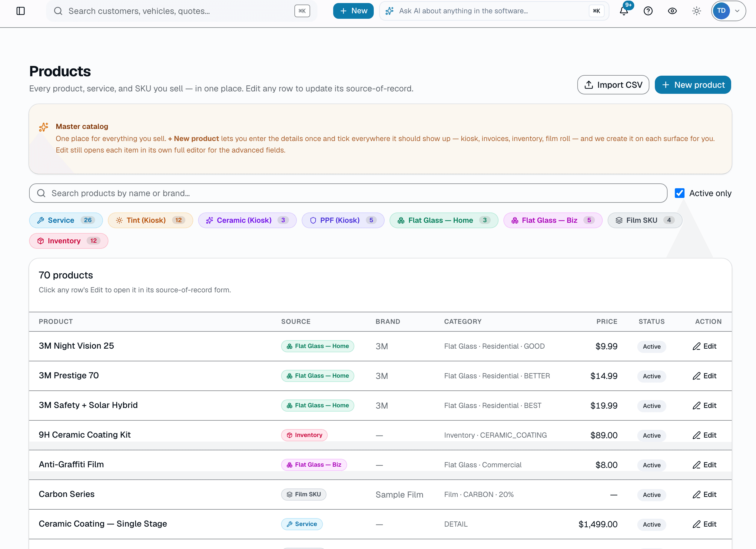756x549 pixels.
Task: Filter by Service chip
Action: pos(66,220)
